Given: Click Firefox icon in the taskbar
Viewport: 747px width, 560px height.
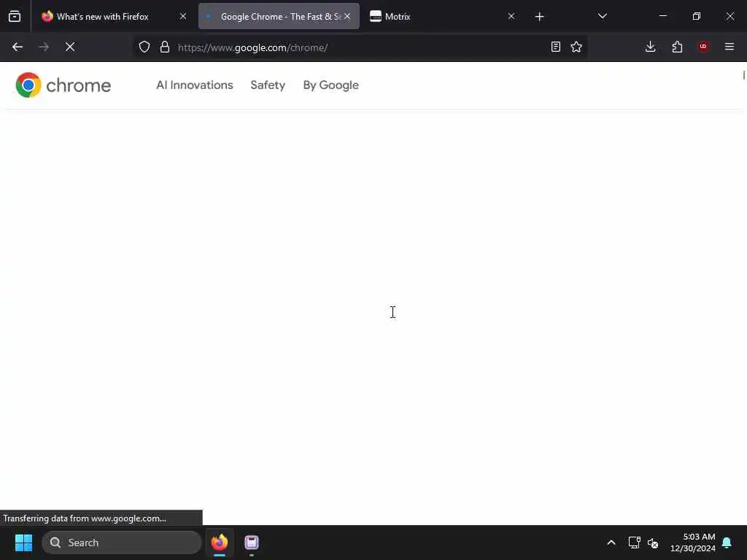Looking at the screenshot, I should tap(220, 542).
